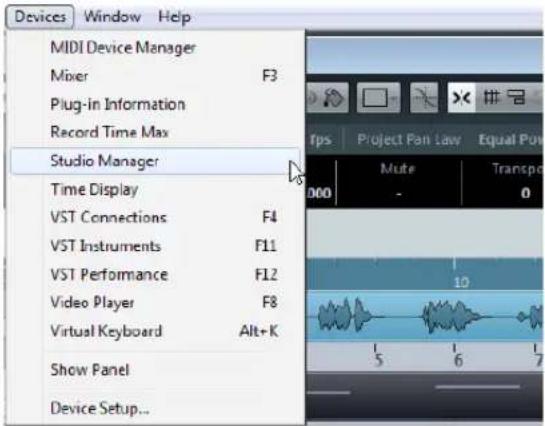Open VST Connections
The height and width of the screenshot is (426, 545).
(155, 218)
